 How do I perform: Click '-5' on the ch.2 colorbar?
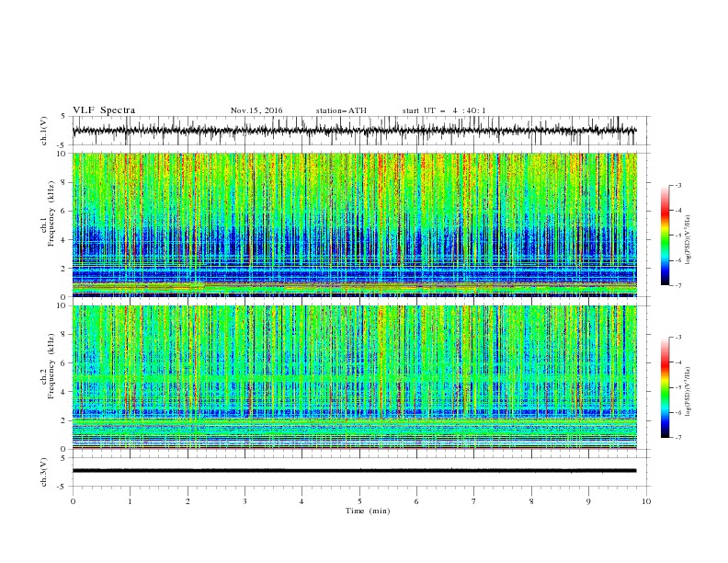tap(677, 387)
